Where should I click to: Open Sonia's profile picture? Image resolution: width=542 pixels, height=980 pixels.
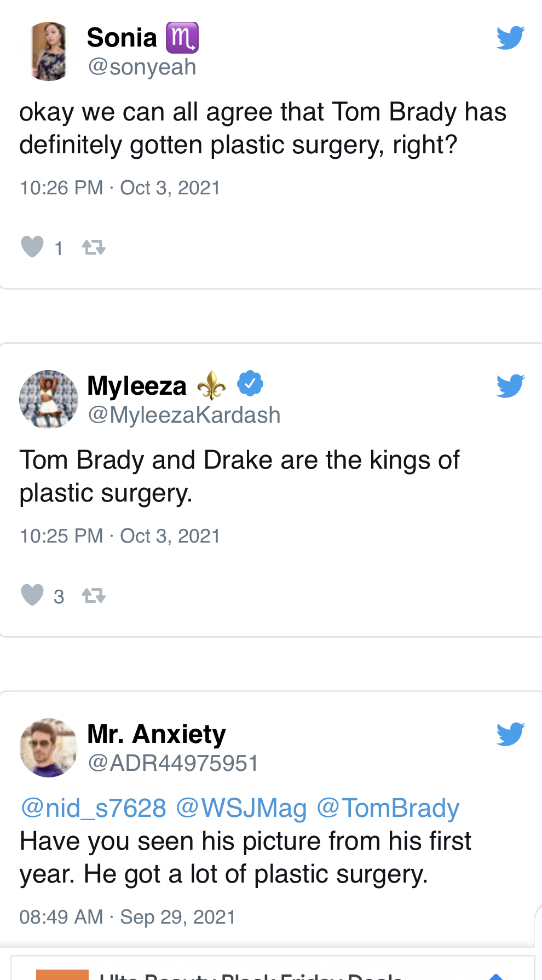49,51
